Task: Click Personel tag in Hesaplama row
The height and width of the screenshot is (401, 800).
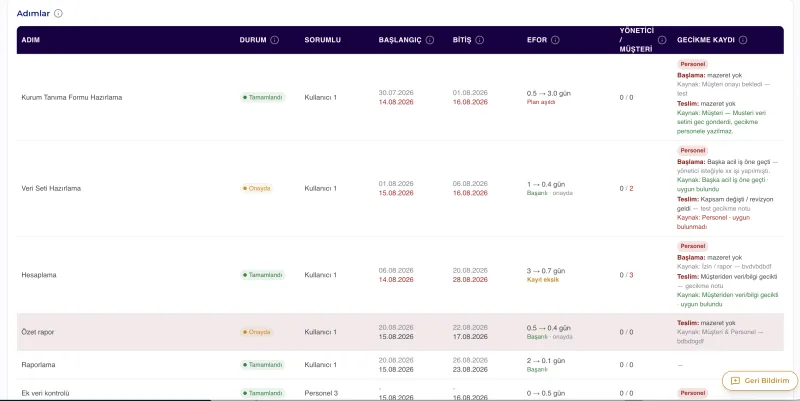Action: [692, 246]
